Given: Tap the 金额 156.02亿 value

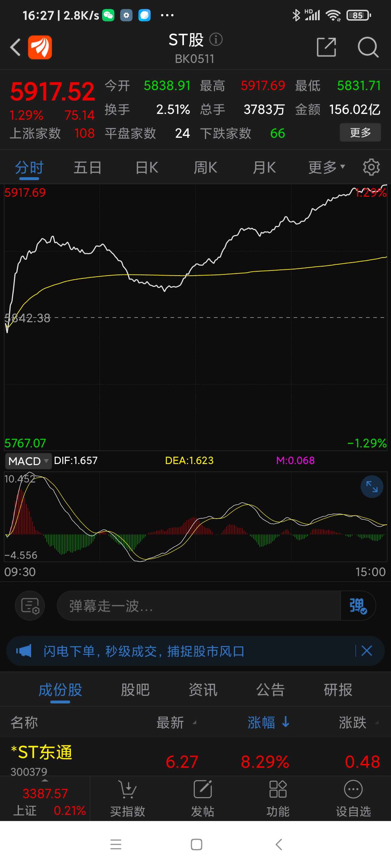Looking at the screenshot, I should tap(355, 109).
